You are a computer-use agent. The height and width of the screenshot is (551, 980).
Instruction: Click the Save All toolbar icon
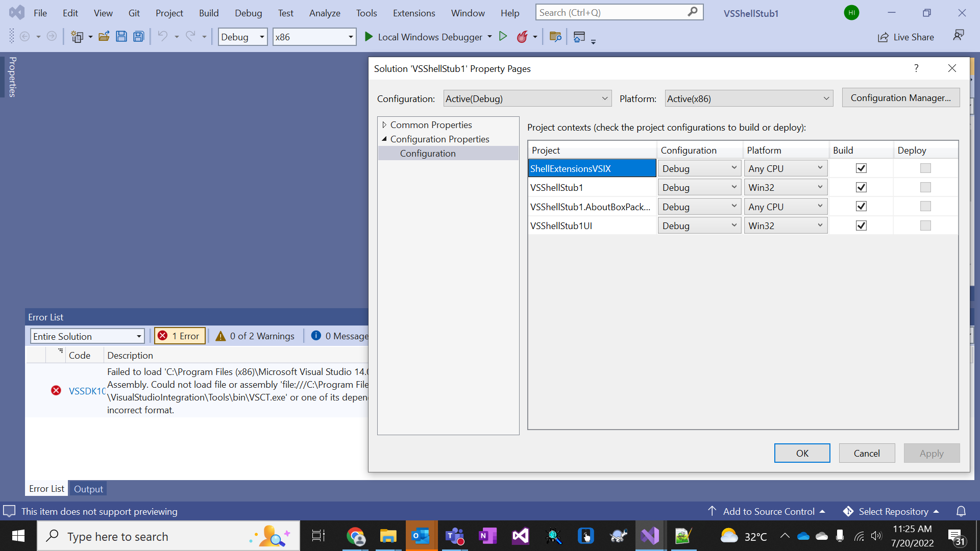(x=138, y=37)
